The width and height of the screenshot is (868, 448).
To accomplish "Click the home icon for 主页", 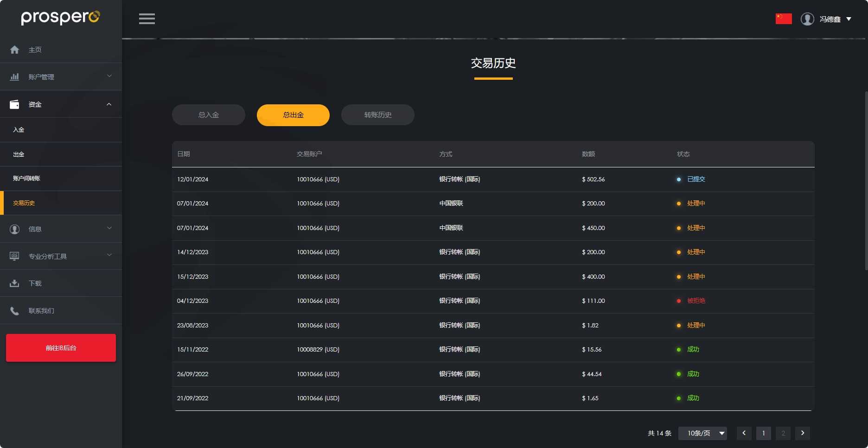I will tap(15, 50).
